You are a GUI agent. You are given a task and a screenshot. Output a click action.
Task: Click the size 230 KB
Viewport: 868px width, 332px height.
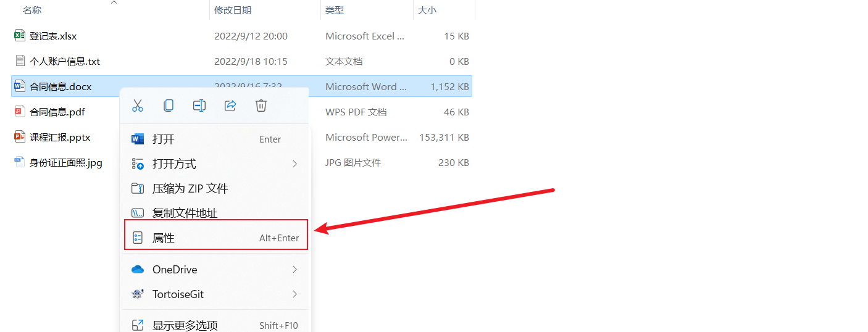tap(454, 162)
